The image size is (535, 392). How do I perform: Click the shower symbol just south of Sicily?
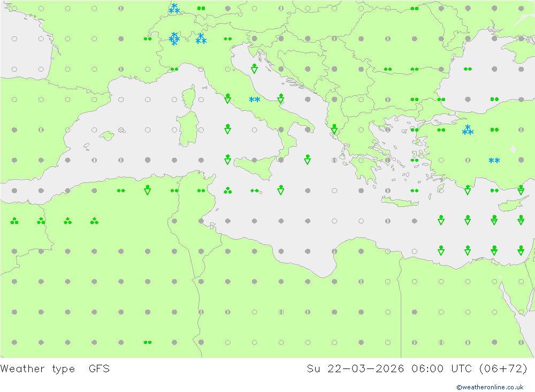[x=281, y=190]
